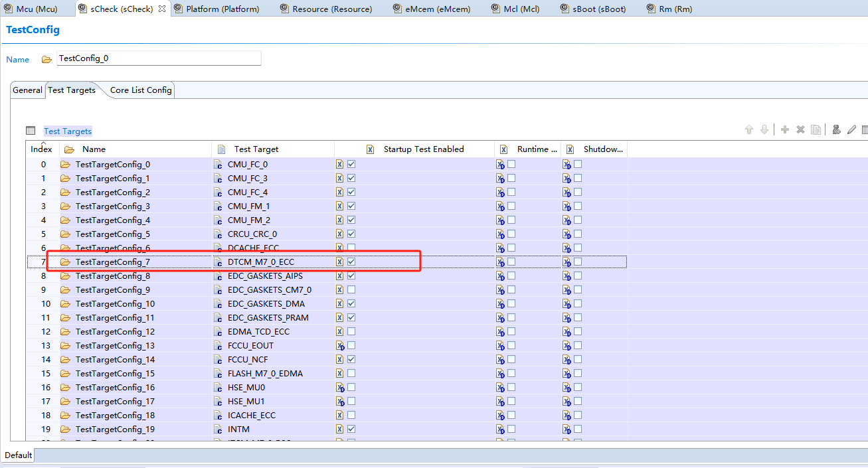Click the file icon next to INTM
Image resolution: width=868 pixels, height=468 pixels.
click(x=218, y=429)
